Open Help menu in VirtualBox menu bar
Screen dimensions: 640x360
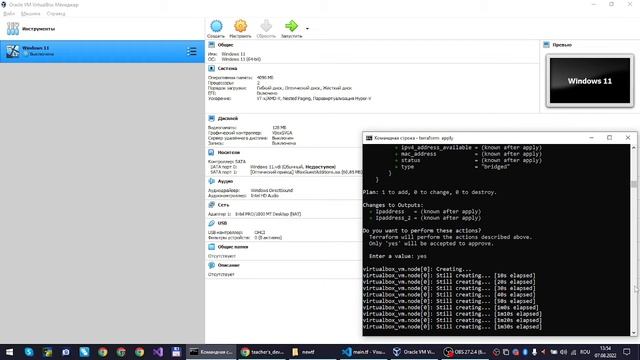[x=56, y=13]
